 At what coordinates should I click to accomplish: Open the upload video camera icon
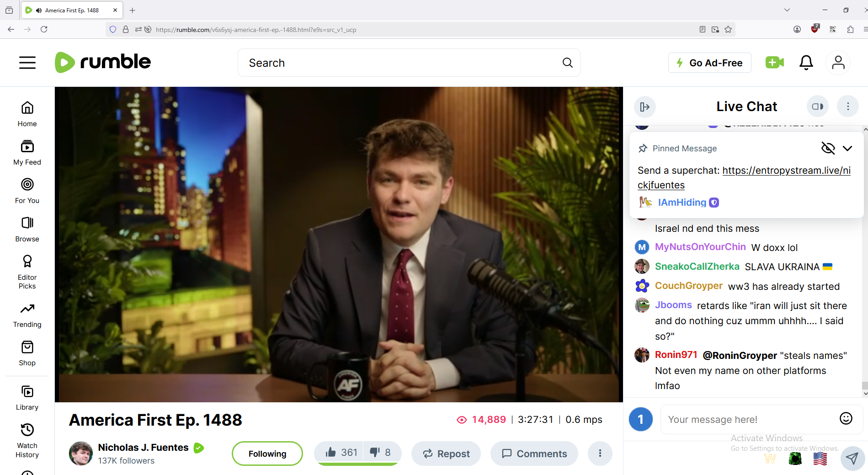[775, 62]
